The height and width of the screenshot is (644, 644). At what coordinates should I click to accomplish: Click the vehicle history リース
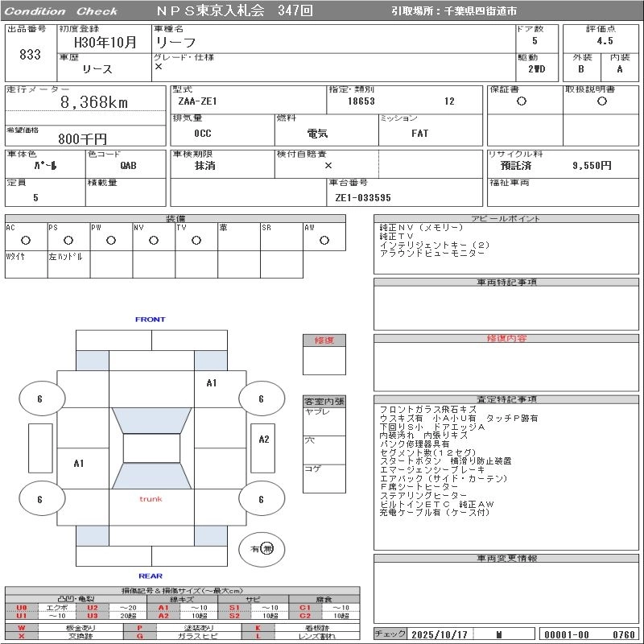click(x=97, y=69)
